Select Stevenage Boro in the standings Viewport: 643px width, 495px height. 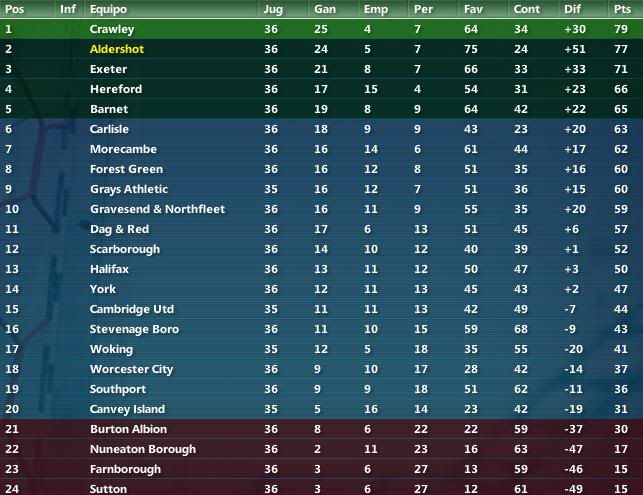point(135,329)
